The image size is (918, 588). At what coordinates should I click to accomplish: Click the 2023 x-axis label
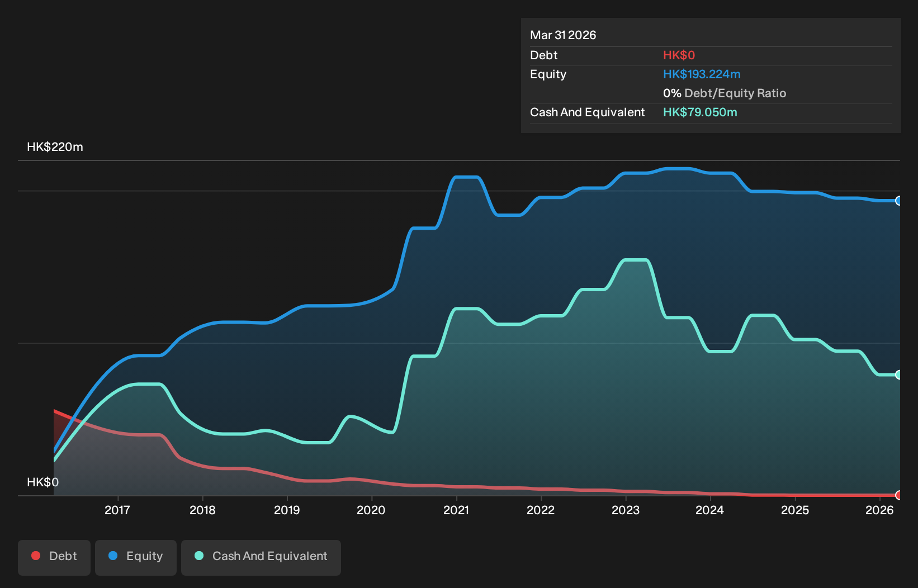[x=626, y=510]
